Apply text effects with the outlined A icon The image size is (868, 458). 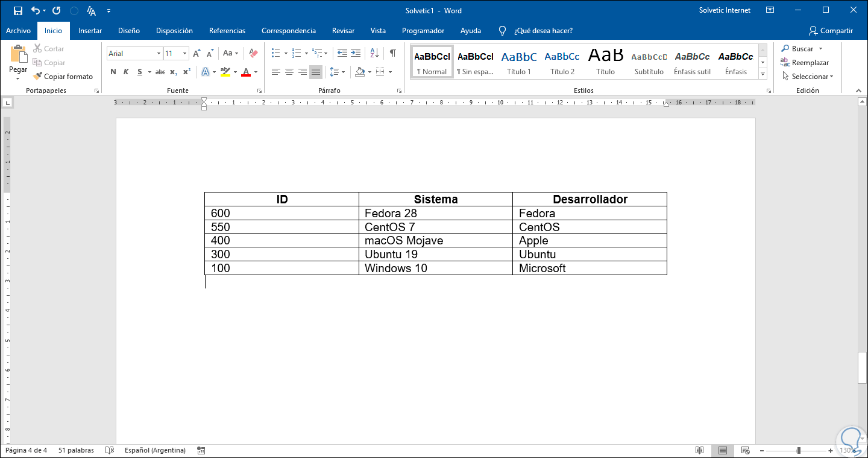[206, 72]
